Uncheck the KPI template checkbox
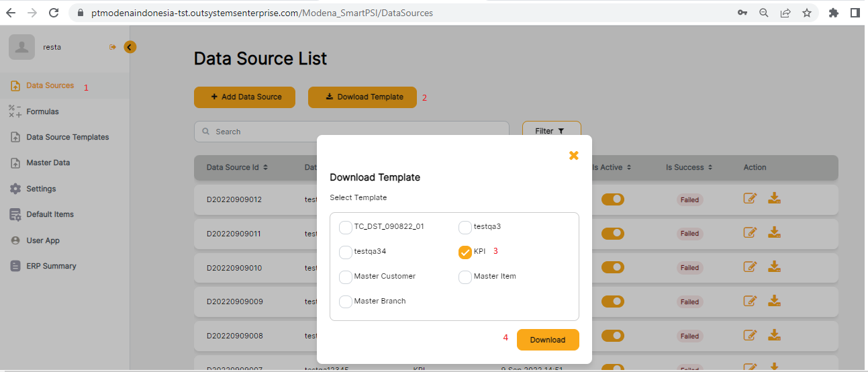Image resolution: width=868 pixels, height=372 pixels. tap(465, 252)
